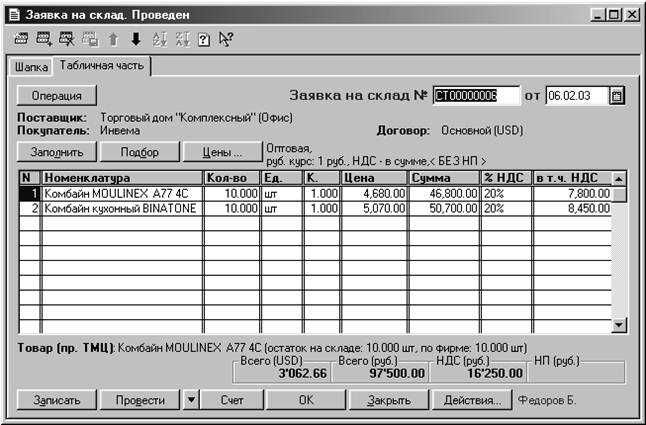The image size is (646, 425).
Task: Click the Цены ... button
Action: click(222, 152)
